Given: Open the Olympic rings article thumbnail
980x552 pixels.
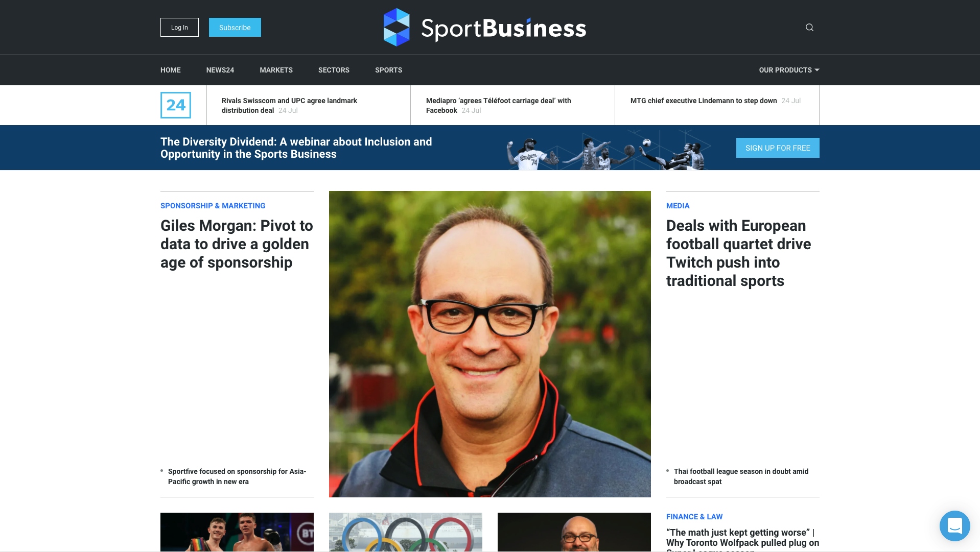Looking at the screenshot, I should [x=405, y=532].
